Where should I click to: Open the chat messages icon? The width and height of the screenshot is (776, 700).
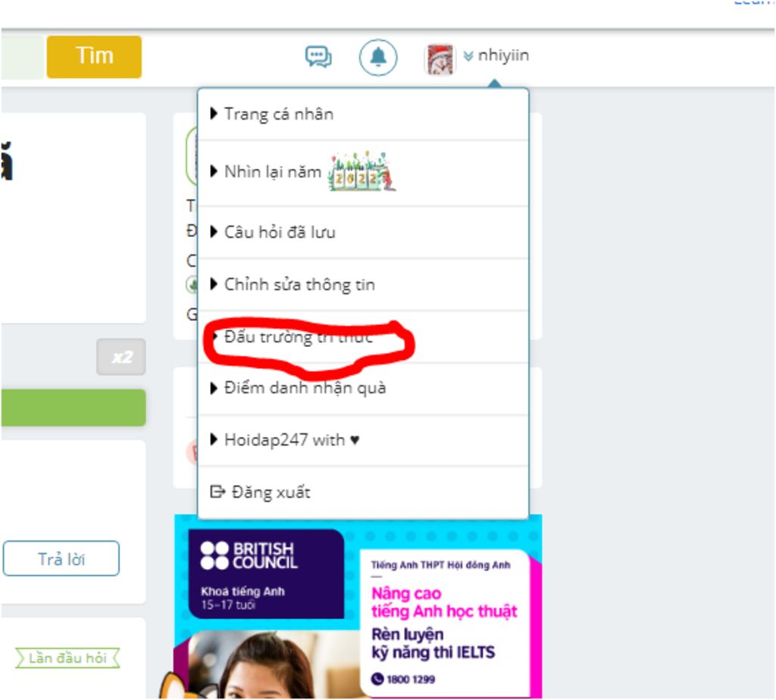[x=318, y=57]
